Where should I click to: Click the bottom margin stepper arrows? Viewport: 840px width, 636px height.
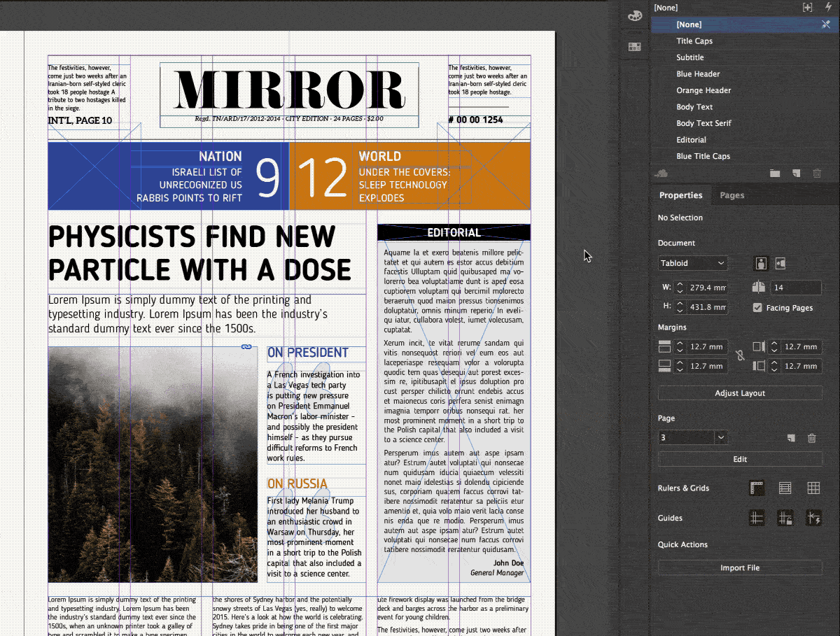pos(680,366)
